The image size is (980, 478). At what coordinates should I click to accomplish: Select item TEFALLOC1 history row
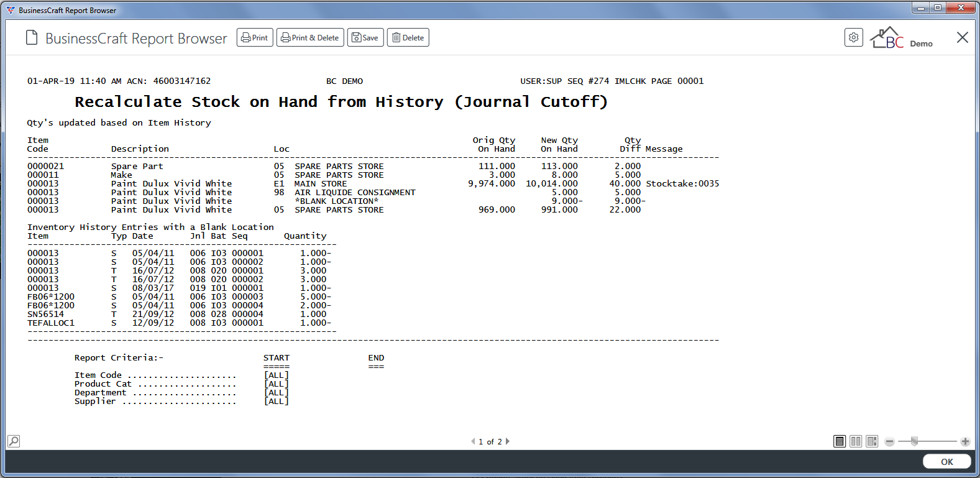click(179, 323)
